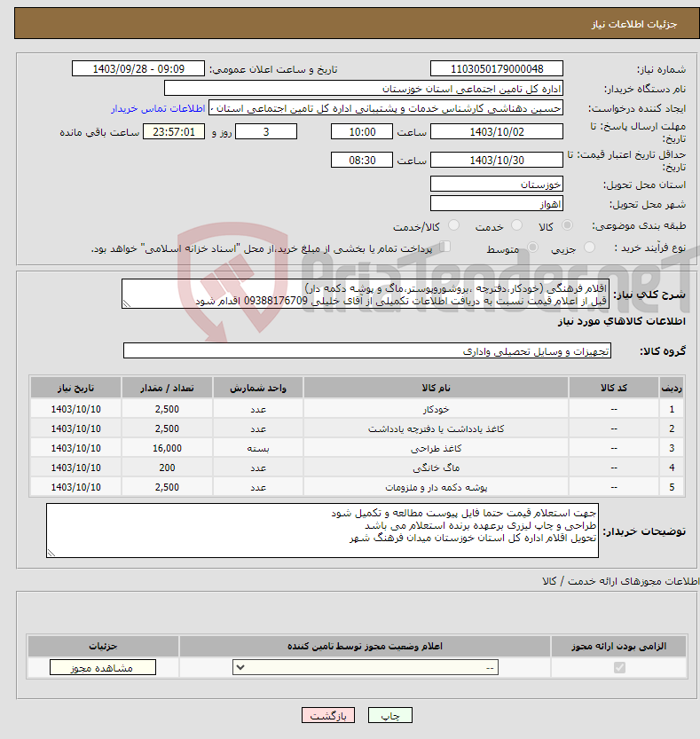Click the buyer organization name field
700x739 pixels.
tap(364, 89)
